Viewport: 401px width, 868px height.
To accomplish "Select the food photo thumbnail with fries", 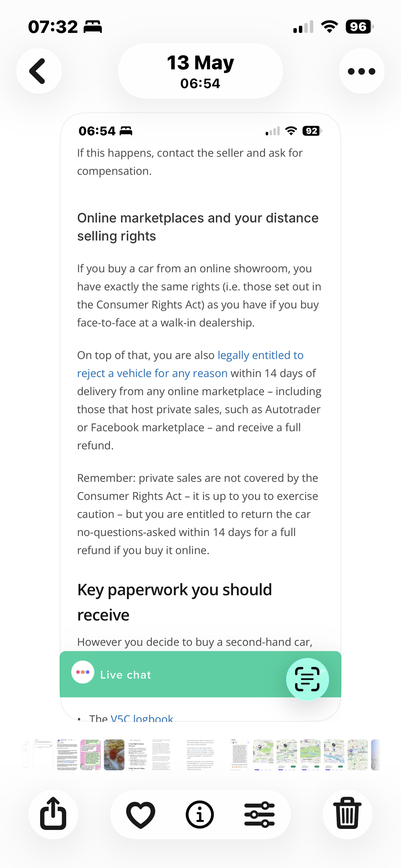I will (114, 755).
